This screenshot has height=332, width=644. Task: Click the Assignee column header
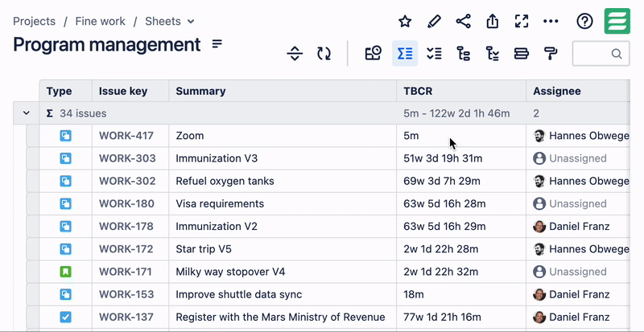[x=578, y=91]
